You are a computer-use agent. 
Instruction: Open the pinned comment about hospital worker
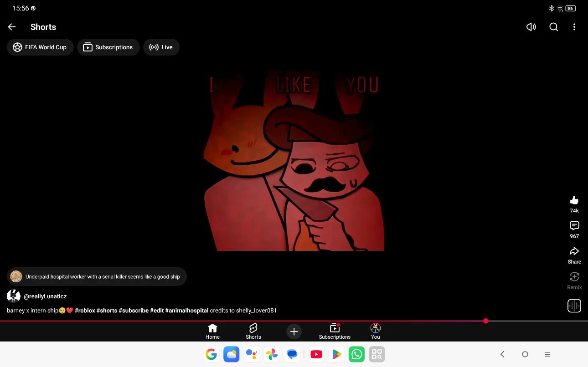97,276
